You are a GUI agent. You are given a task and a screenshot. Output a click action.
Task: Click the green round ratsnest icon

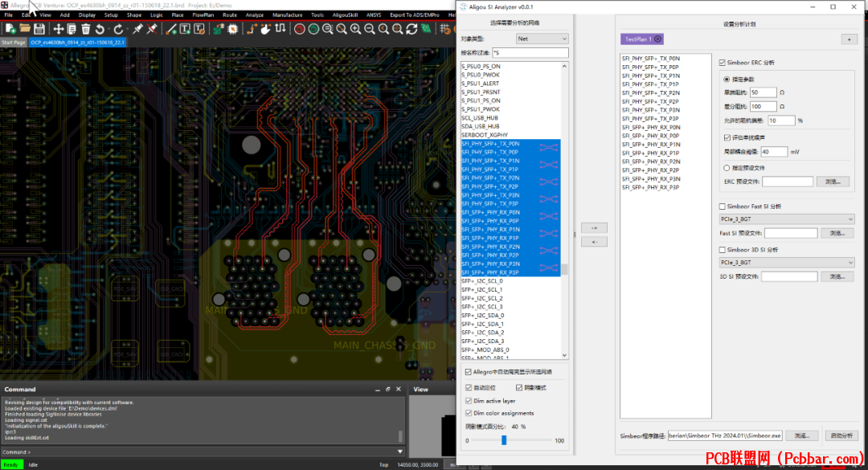click(x=313, y=29)
